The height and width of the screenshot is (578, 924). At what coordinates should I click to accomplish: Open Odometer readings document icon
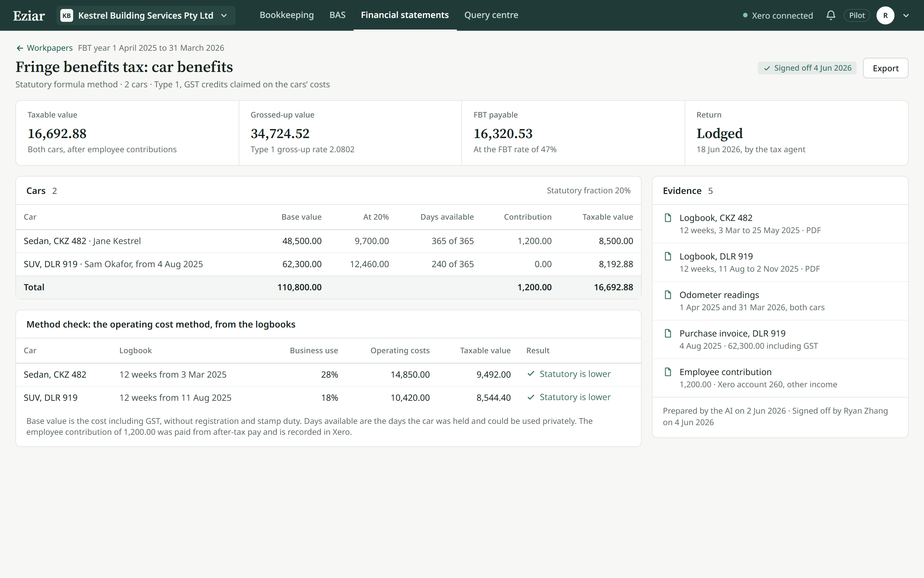668,295
